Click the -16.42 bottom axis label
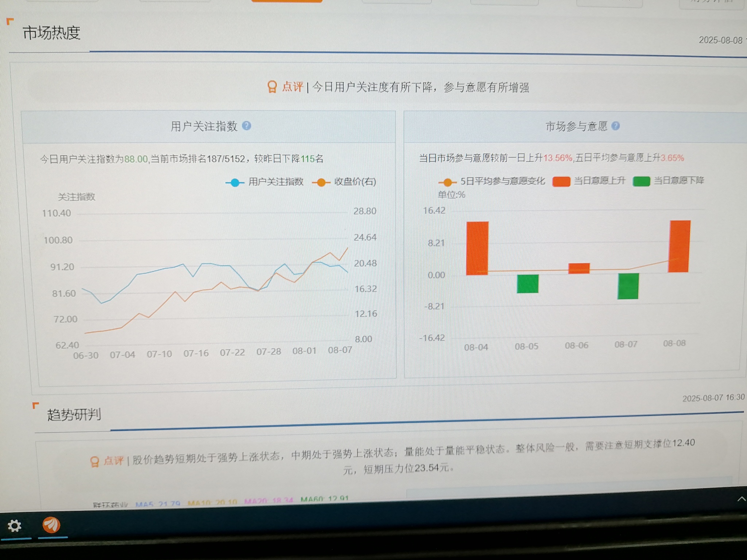The width and height of the screenshot is (747, 560). point(432,338)
